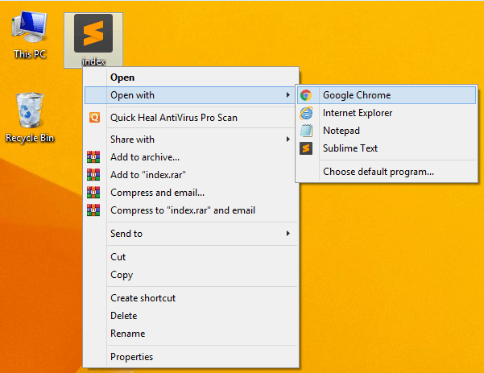
Task: Open file with Notepad
Action: 387,130
